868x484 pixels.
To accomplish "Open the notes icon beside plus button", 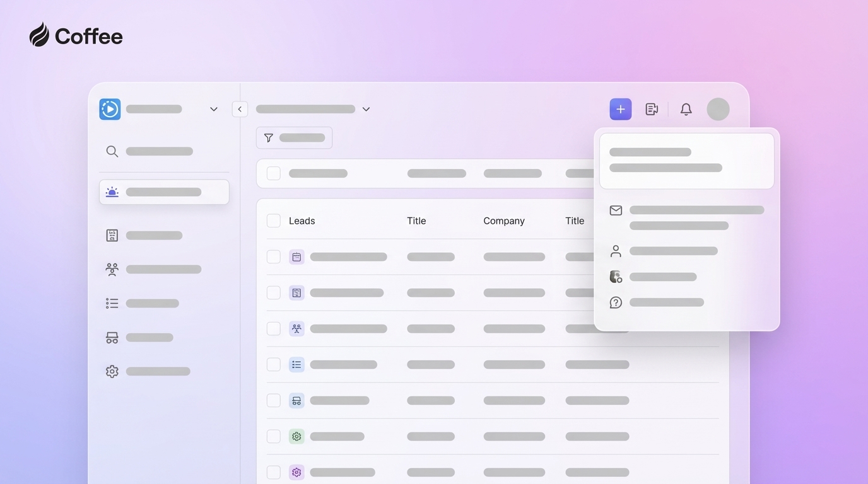I will [652, 109].
